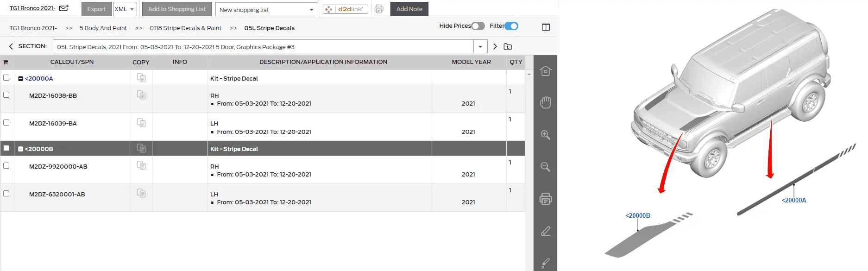Click the email icon beside TG1 Bronco 2021-

(x=64, y=8)
